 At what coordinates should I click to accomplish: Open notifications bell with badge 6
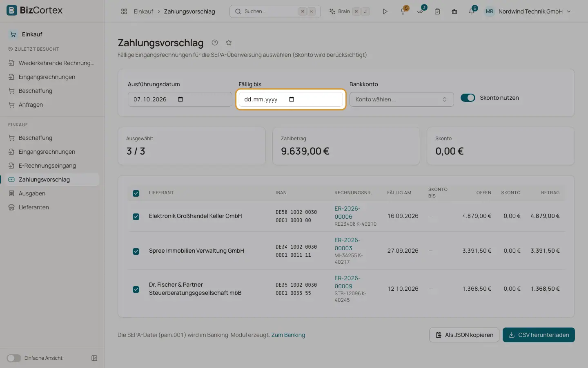472,11
